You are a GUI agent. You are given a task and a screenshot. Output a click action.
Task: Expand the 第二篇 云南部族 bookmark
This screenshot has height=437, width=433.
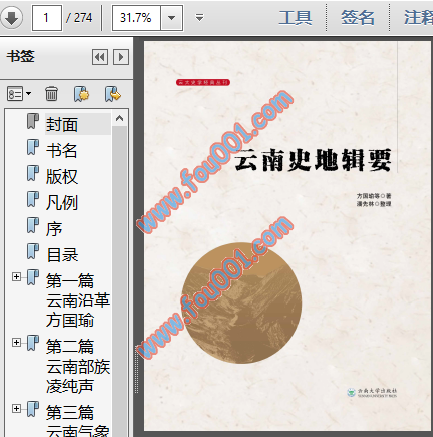(16, 343)
